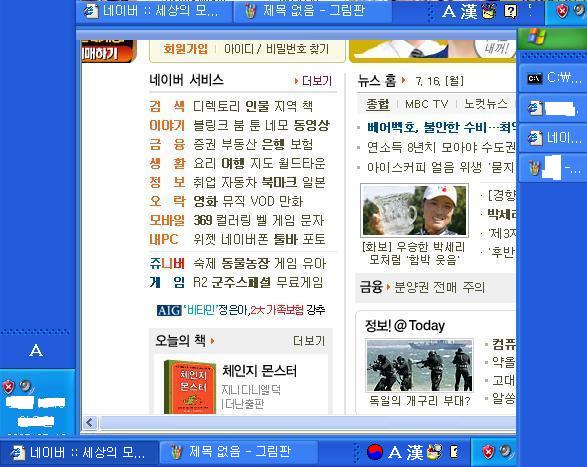Select the 노컷뉴스 news tab

point(486,104)
